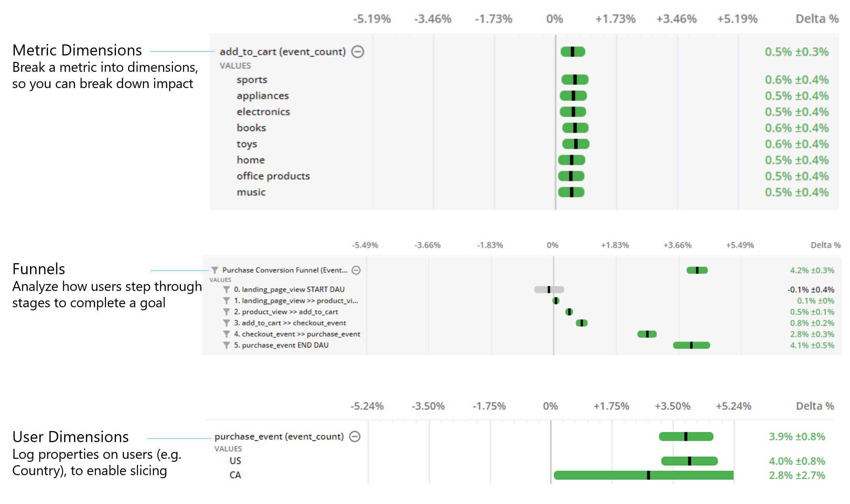Collapse the Purchase Conversion Funnel metric
This screenshot has width=850, height=504.
pos(356,270)
